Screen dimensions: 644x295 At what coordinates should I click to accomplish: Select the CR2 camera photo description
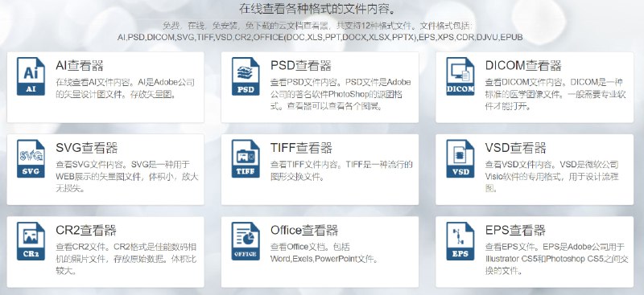coord(126,260)
